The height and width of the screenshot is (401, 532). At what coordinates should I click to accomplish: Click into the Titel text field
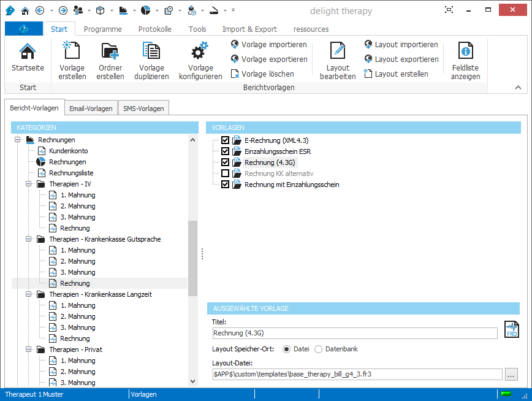coord(354,334)
